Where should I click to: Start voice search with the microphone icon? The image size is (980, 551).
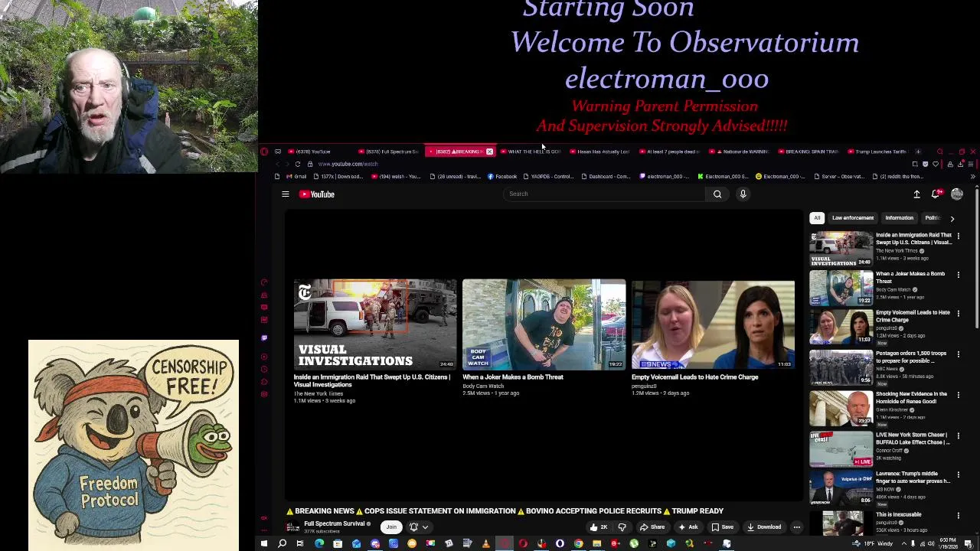click(x=743, y=194)
